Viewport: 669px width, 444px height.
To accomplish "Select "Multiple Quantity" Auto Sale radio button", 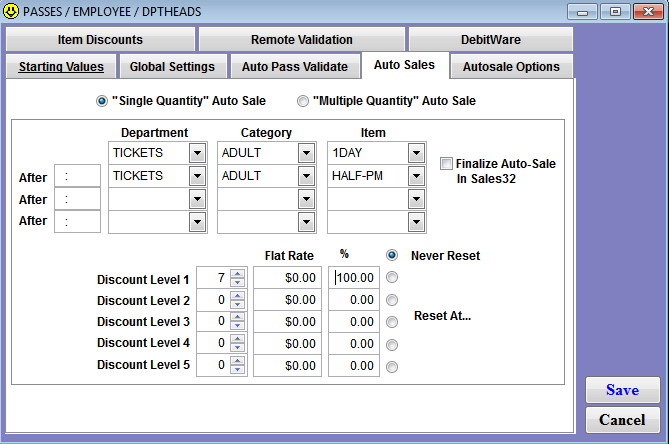I will click(x=303, y=101).
